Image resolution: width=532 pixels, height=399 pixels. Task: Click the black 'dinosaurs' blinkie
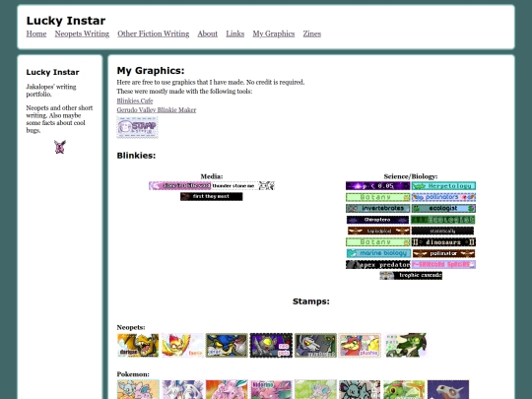click(443, 242)
